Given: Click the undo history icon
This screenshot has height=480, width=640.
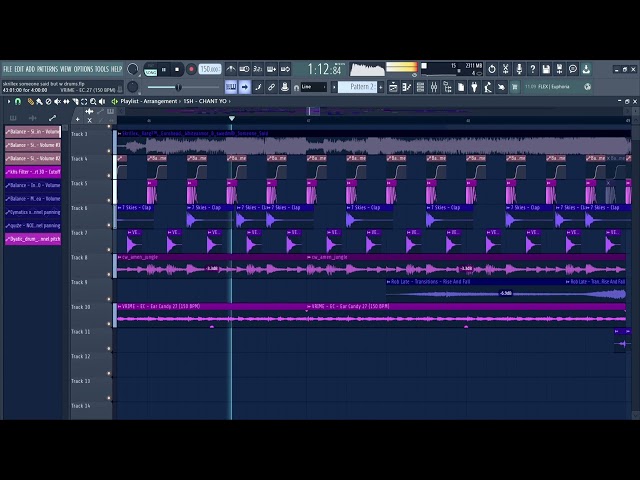Looking at the screenshot, I should (492, 69).
